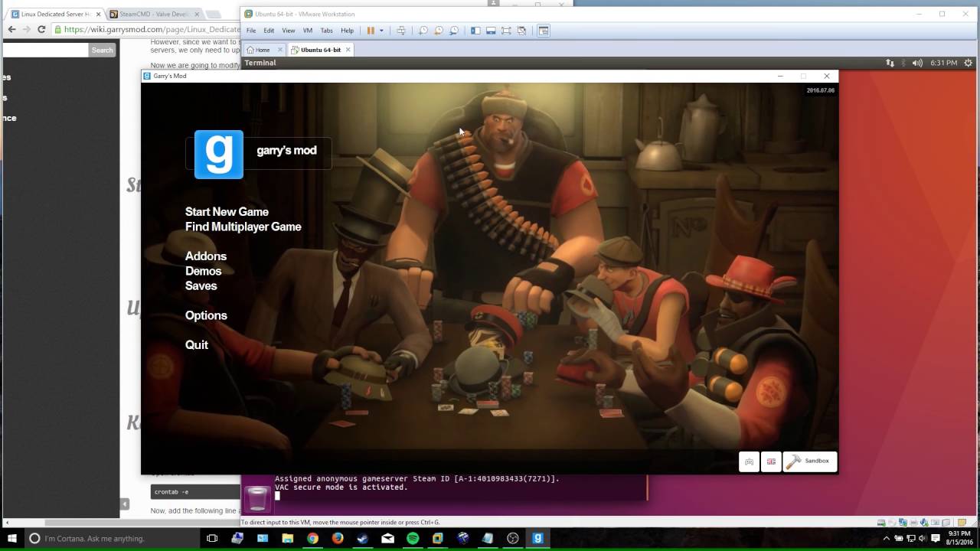Open the Demos entry in Garry's Mod
Image resolution: width=980 pixels, height=551 pixels.
tap(203, 271)
